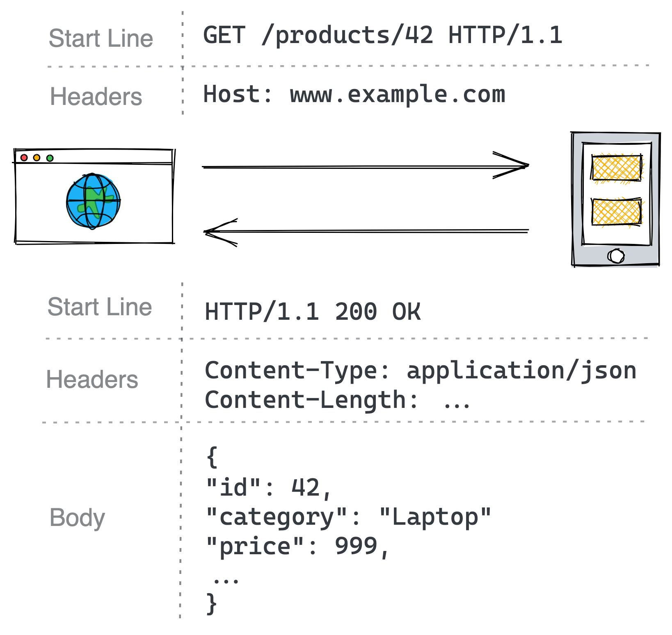Click the green dot in browser title bar
The image size is (672, 635).
(x=50, y=158)
